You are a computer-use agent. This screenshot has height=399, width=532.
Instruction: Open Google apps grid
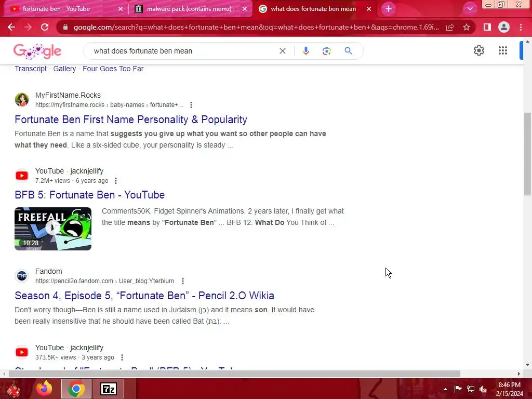503,50
